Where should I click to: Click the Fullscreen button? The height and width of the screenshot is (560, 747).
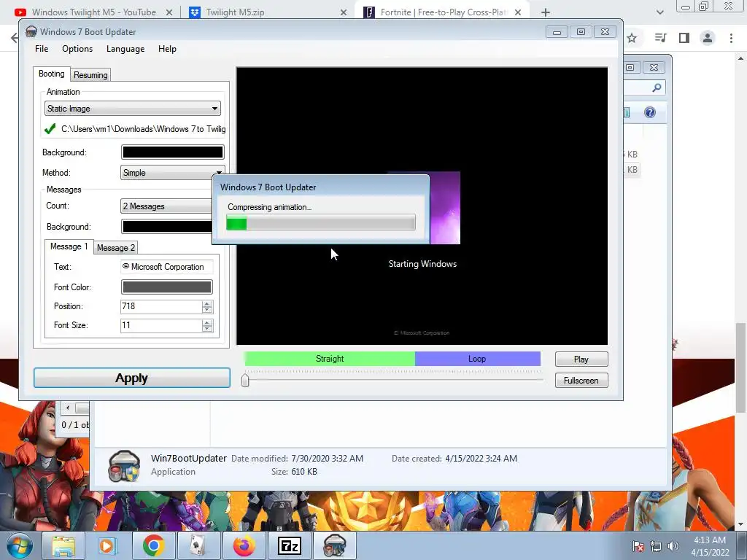tap(581, 381)
